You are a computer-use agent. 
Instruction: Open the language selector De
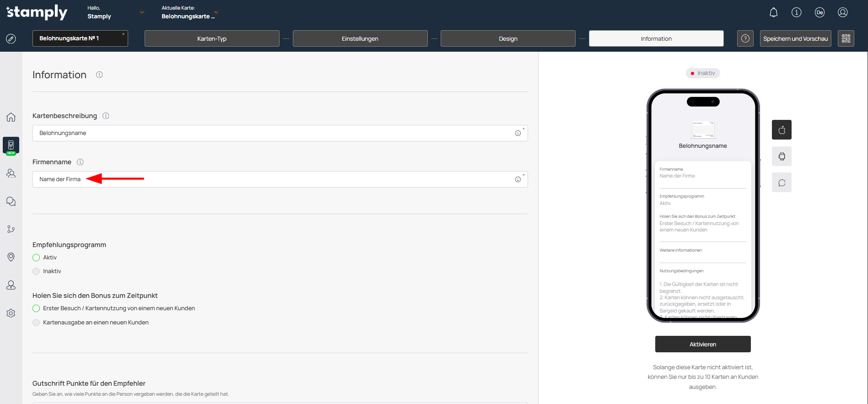click(819, 12)
